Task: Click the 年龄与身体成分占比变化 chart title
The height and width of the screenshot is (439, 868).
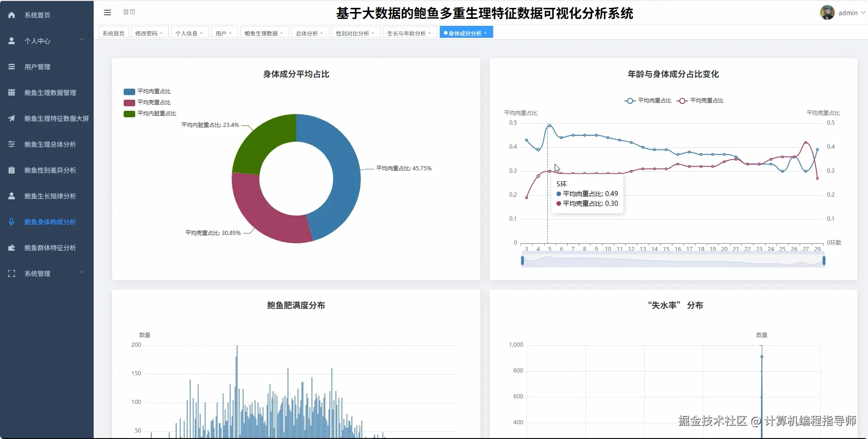Action: tap(673, 74)
